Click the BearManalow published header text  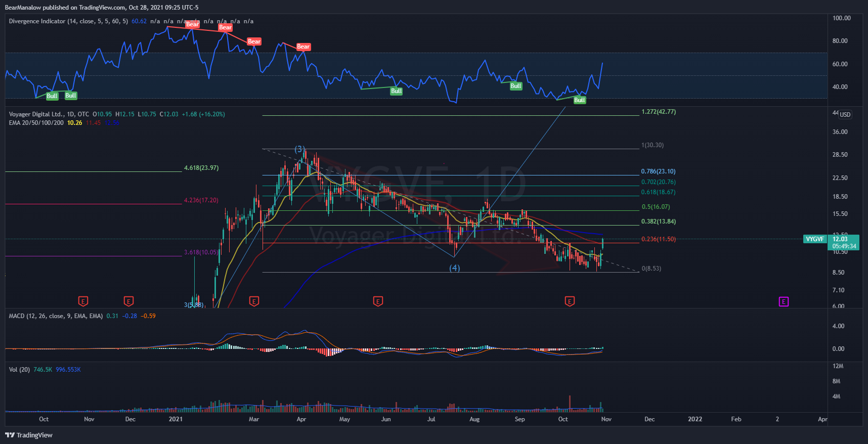tap(102, 8)
